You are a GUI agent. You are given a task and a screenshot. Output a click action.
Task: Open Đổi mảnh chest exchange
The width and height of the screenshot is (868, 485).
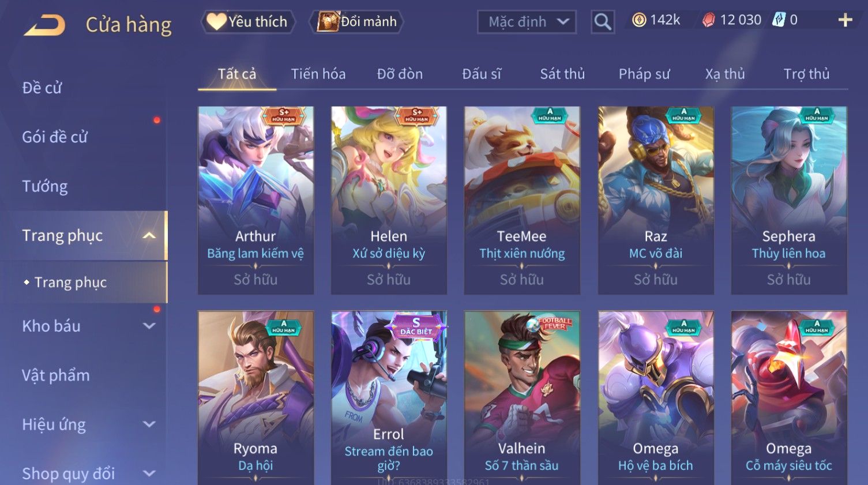(x=356, y=22)
